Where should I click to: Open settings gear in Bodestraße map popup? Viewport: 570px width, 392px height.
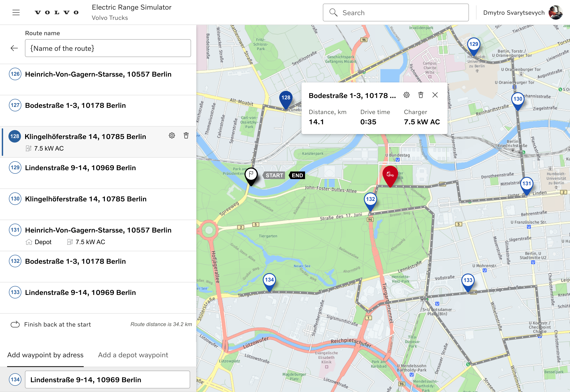pyautogui.click(x=407, y=95)
